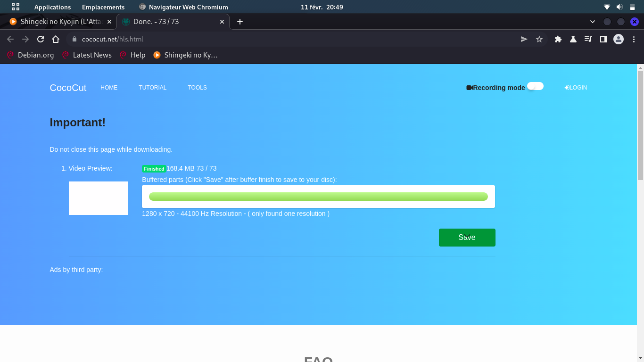Open the Shingeki no Ky… bookmark
This screenshot has width=644, height=362.
(186, 55)
